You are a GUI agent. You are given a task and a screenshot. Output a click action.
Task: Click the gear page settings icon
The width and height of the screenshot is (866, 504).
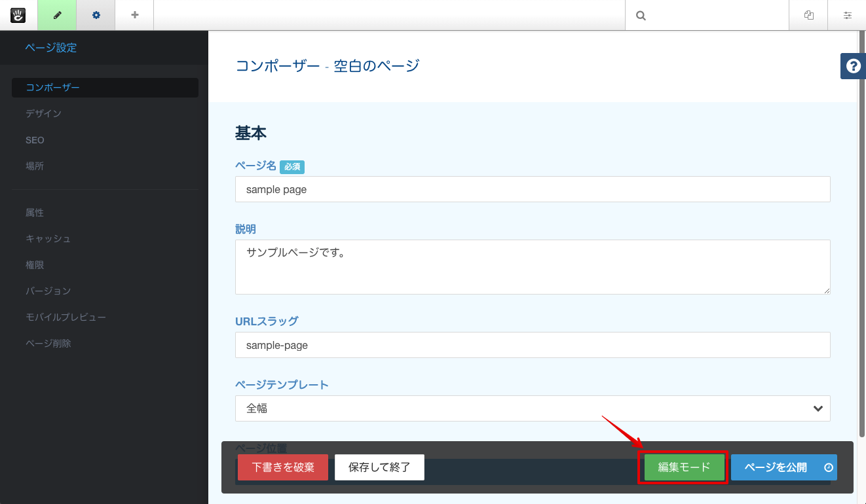pyautogui.click(x=96, y=14)
